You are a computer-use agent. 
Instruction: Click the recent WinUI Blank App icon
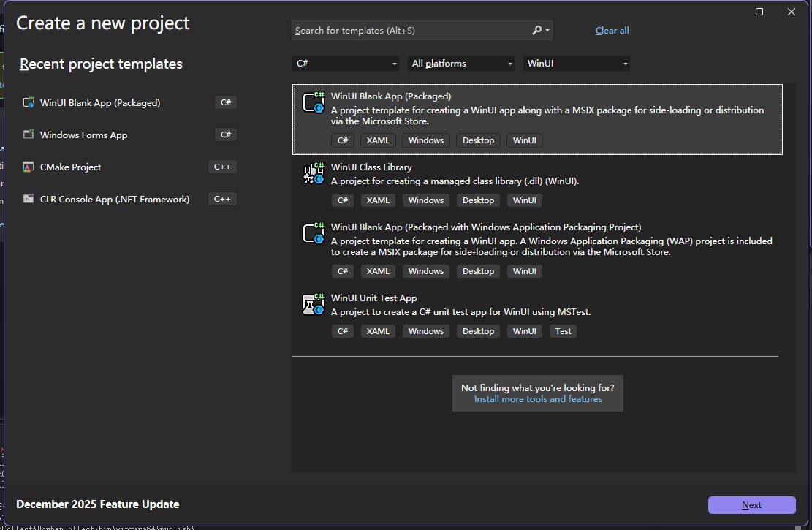(29, 103)
